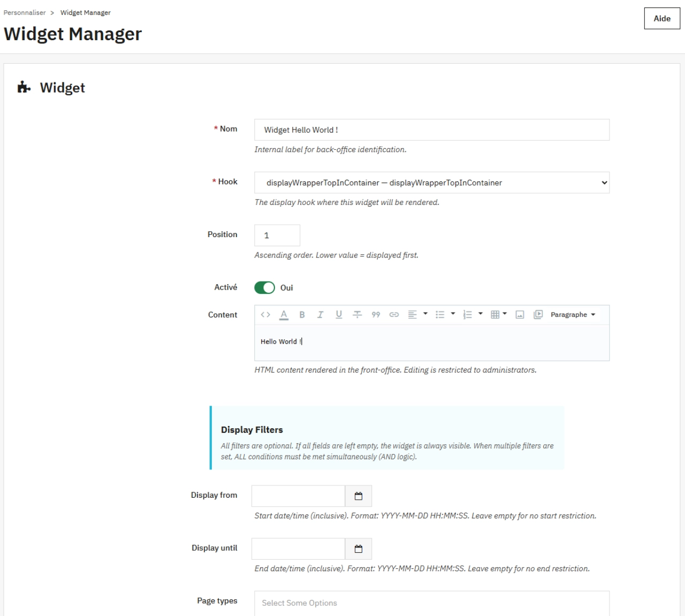Image resolution: width=685 pixels, height=616 pixels.
Task: Insert an image into the widget content
Action: 519,315
